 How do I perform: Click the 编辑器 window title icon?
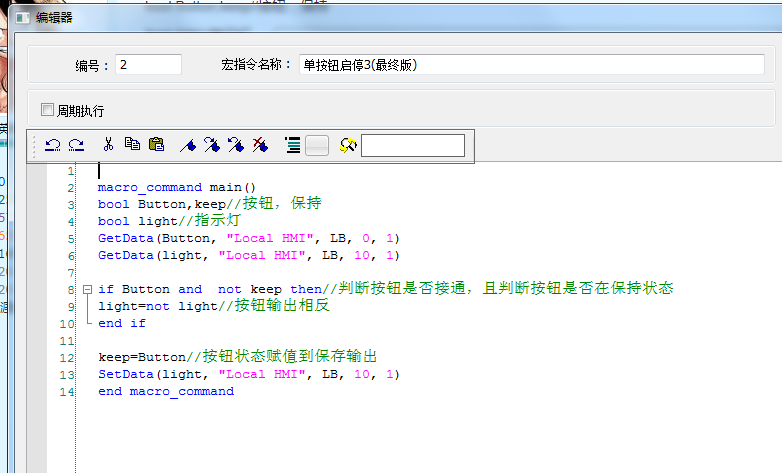[20, 17]
